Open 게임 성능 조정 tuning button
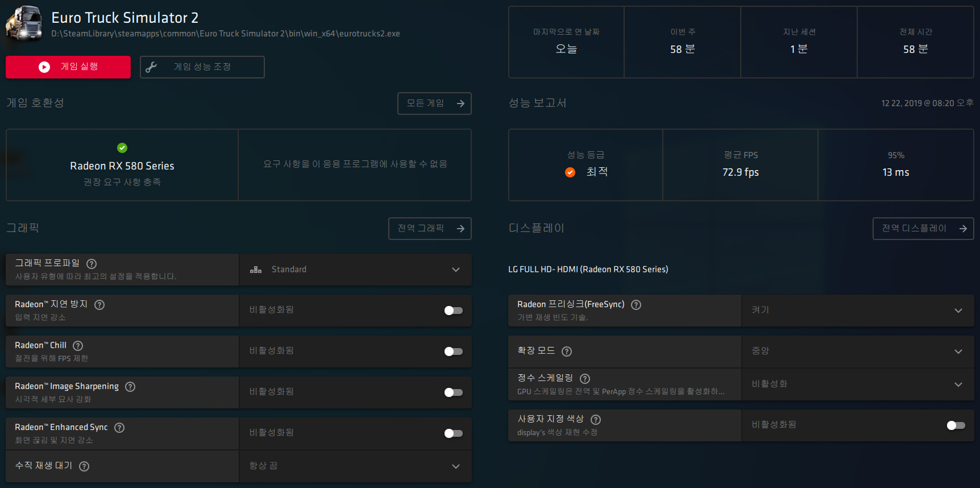The image size is (980, 488). tap(202, 67)
